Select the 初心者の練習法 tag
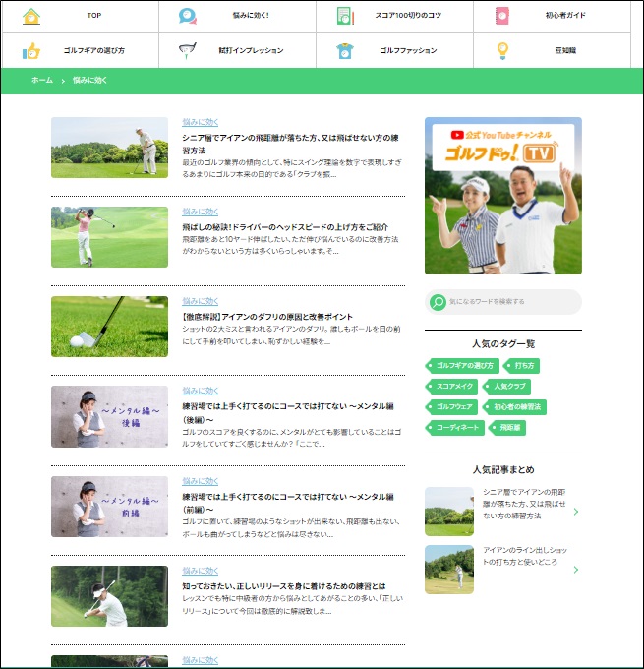 tap(514, 406)
